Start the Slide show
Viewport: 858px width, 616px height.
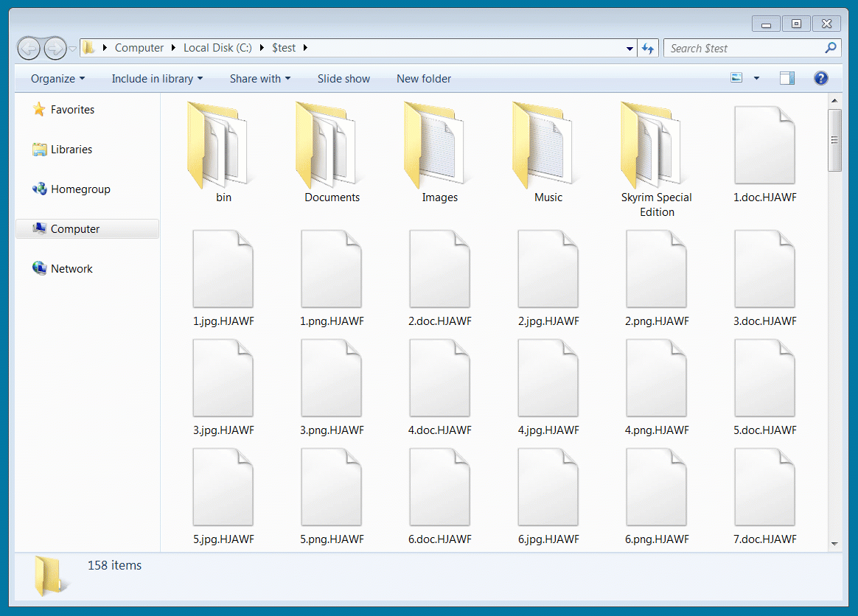pyautogui.click(x=343, y=79)
